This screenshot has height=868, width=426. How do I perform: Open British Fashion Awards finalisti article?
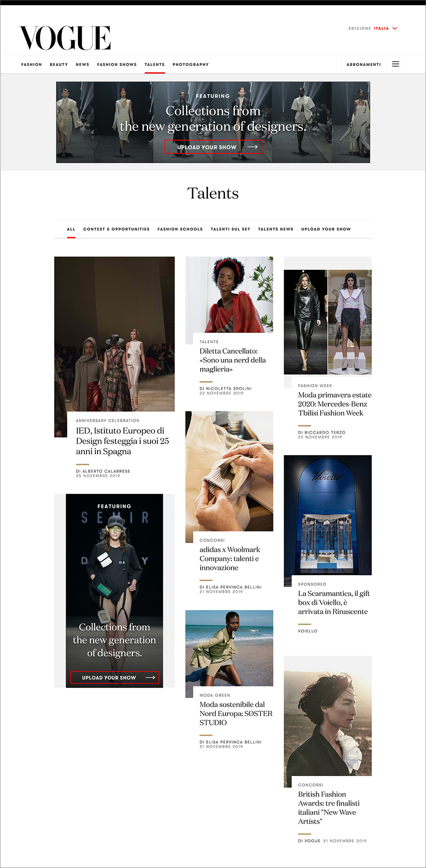[329, 808]
